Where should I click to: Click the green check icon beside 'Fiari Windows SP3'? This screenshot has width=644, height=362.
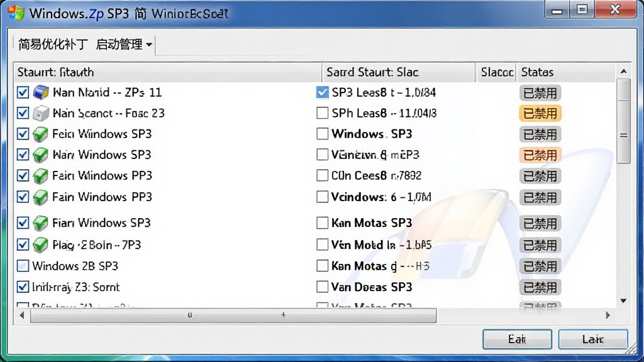[x=40, y=223]
